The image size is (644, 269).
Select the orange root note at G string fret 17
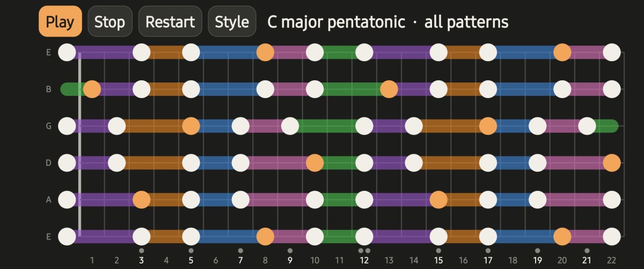click(488, 126)
